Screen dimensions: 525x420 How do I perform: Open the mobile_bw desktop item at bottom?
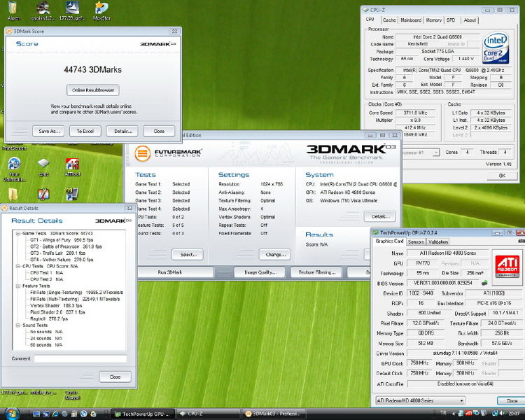click(x=43, y=392)
